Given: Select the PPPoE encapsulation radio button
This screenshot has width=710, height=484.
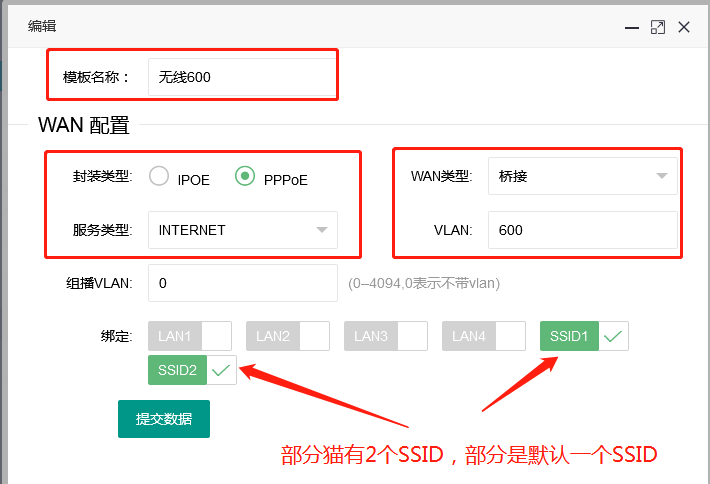Looking at the screenshot, I should (x=244, y=177).
